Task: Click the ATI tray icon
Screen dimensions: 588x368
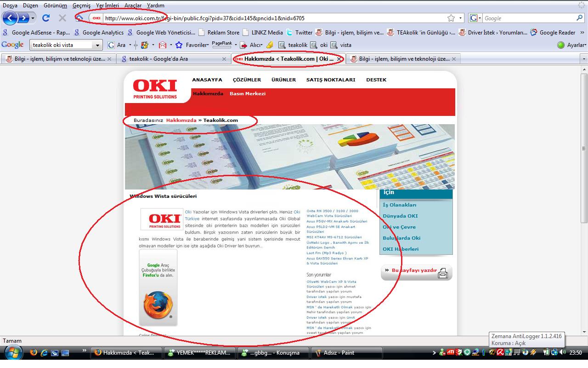Action: [x=451, y=353]
